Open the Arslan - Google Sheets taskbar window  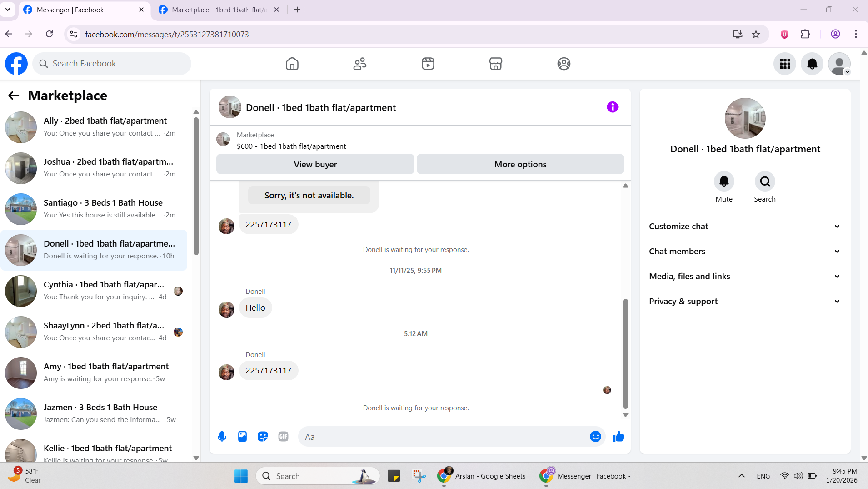coord(483,476)
